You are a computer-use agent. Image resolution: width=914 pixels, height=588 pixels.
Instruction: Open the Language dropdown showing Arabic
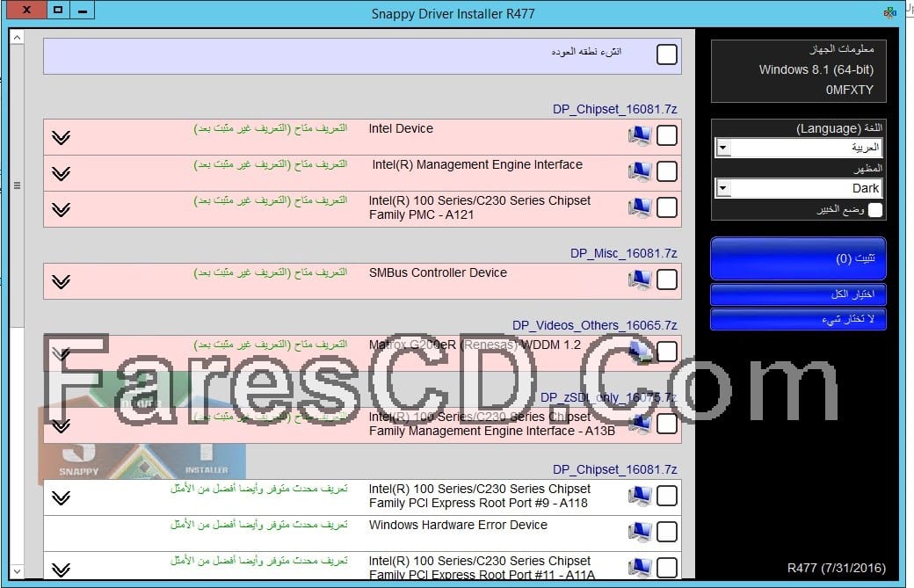point(798,148)
